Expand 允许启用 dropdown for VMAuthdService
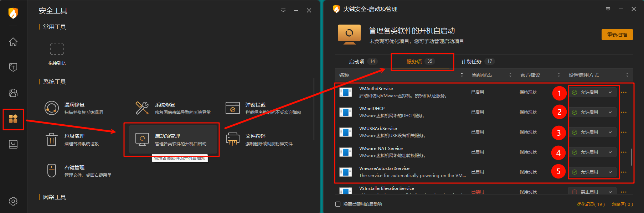644x213 pixels. [592, 92]
